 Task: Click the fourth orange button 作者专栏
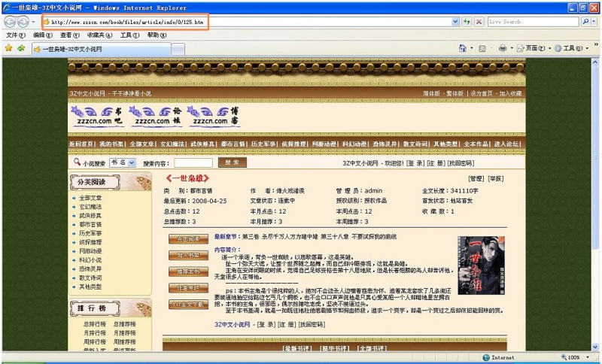point(189,288)
